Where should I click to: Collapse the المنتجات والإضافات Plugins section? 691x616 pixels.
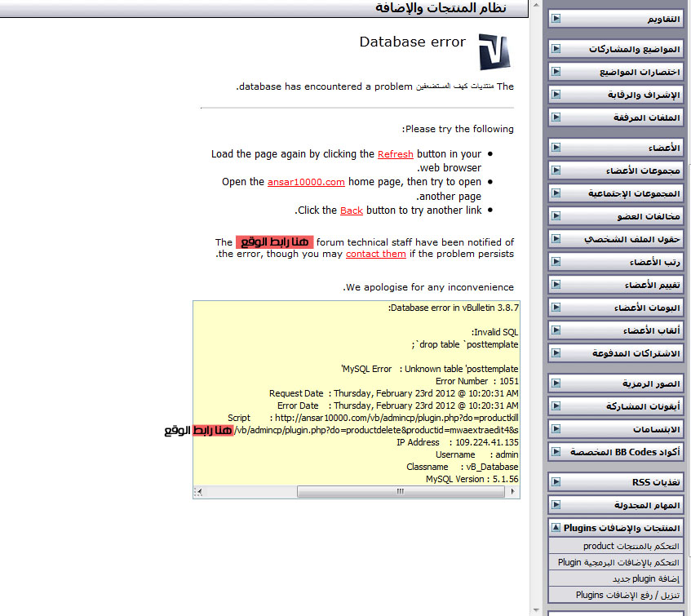pos(556,528)
